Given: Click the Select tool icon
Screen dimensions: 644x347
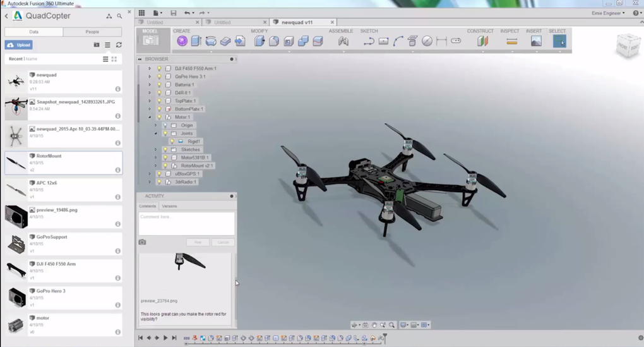Looking at the screenshot, I should [x=559, y=42].
